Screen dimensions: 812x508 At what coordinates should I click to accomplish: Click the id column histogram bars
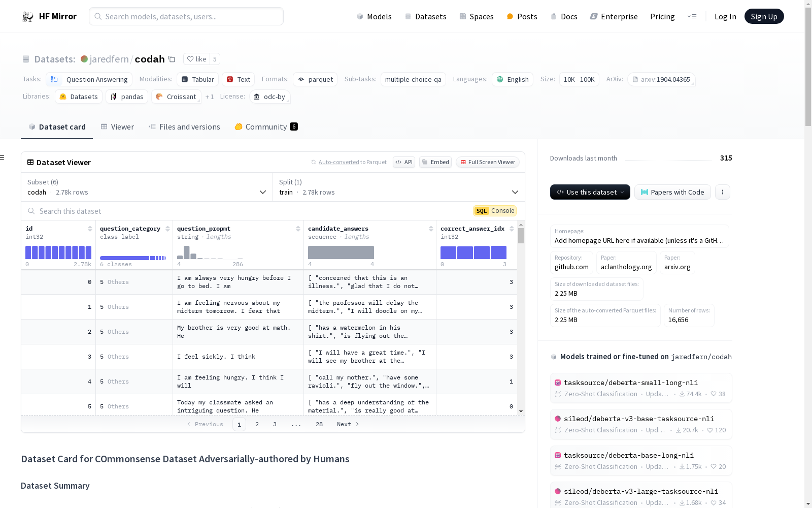58,252
